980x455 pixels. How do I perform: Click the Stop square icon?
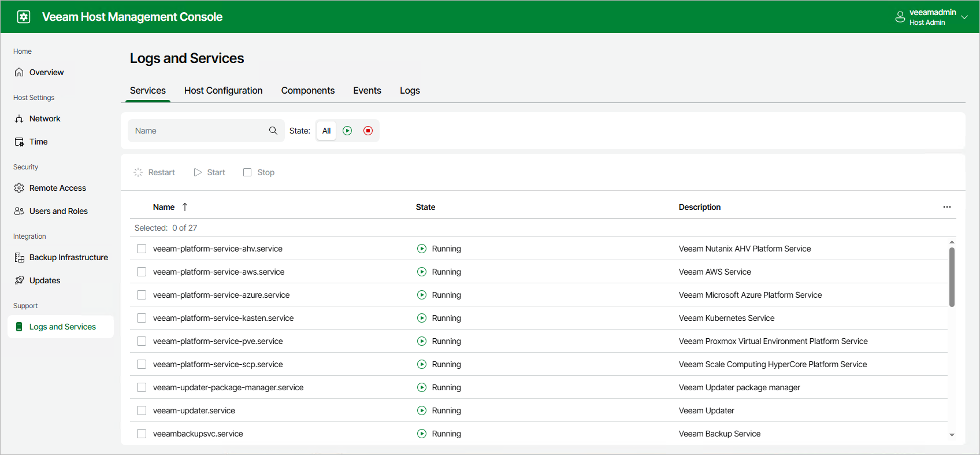tap(247, 172)
